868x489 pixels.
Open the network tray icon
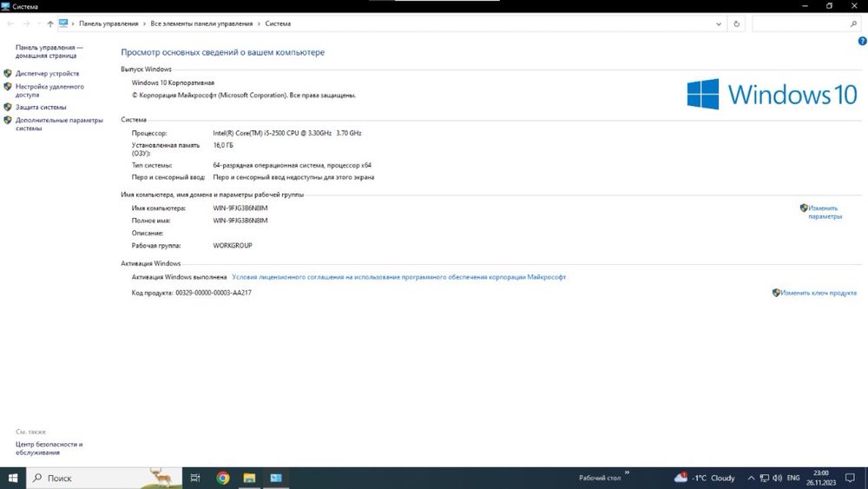pyautogui.click(x=765, y=478)
